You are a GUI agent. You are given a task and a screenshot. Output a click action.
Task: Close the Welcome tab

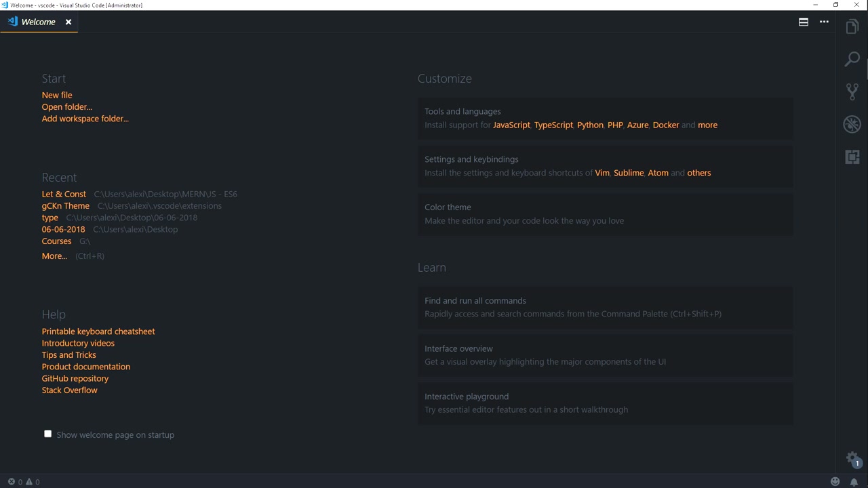point(68,22)
